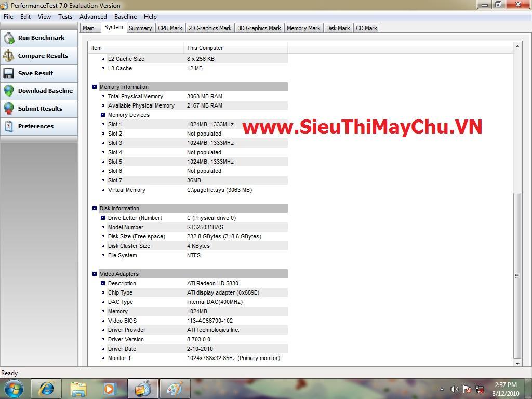This screenshot has width=532, height=399.
Task: Select the Slot 1 memory row
Action: [193, 124]
